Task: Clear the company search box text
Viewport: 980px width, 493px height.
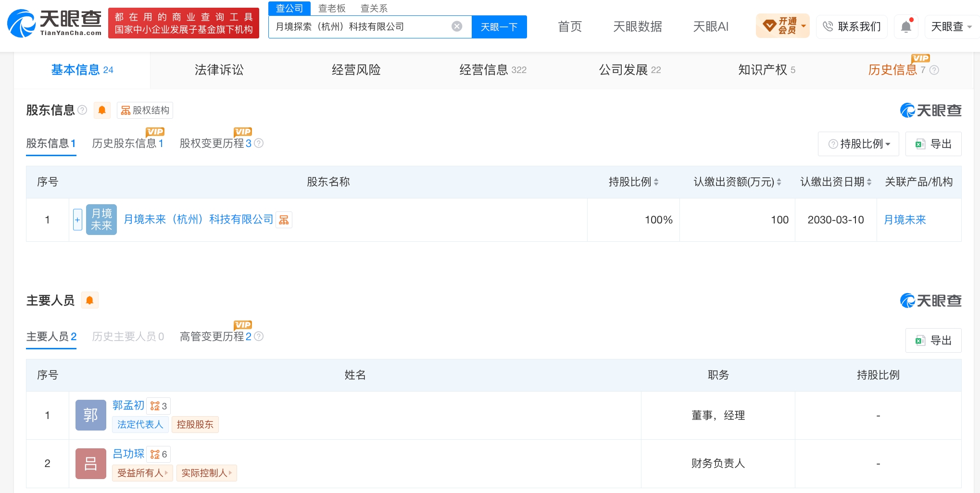Action: click(457, 26)
